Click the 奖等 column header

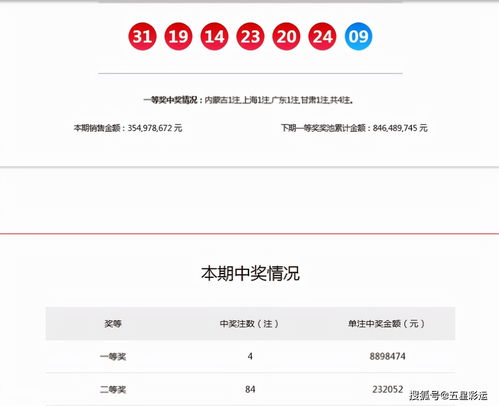113,324
